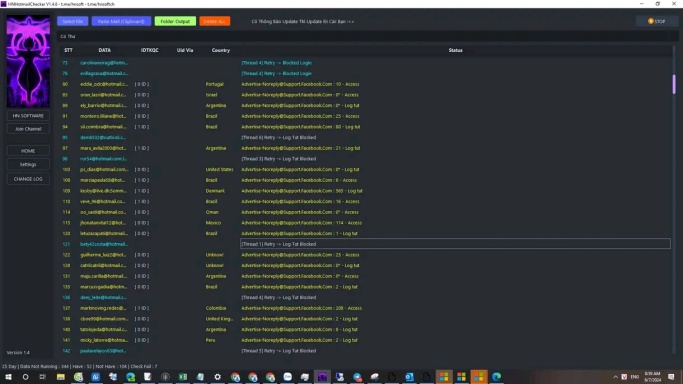Select the highlighted status cell in row 121
Viewport: 683px width, 384px height.
pyautogui.click(x=455, y=244)
